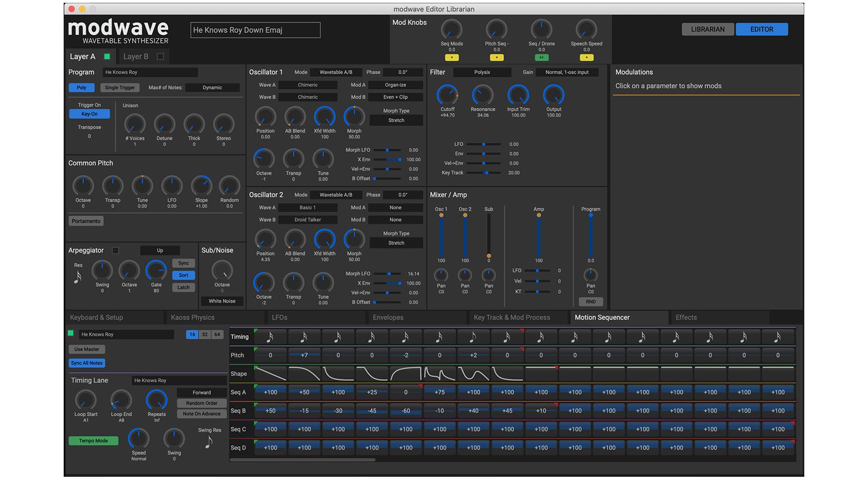The width and height of the screenshot is (868, 479).
Task: Open the filter Gain dropdown
Action: (x=566, y=72)
